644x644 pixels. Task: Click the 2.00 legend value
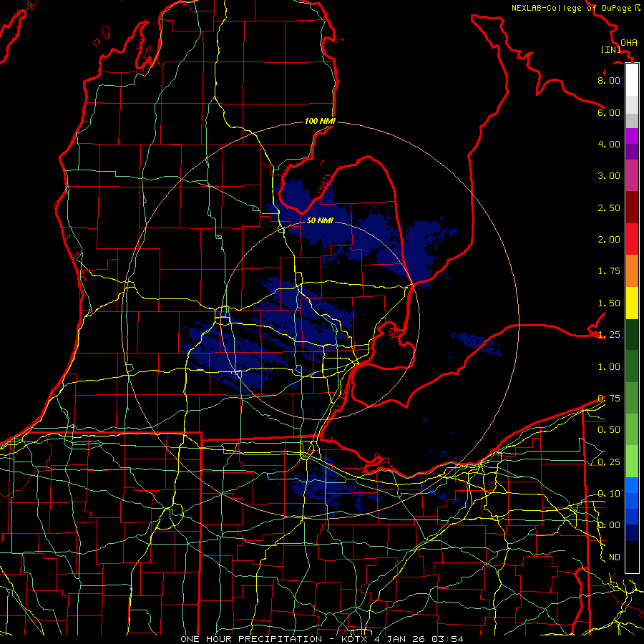coord(609,240)
